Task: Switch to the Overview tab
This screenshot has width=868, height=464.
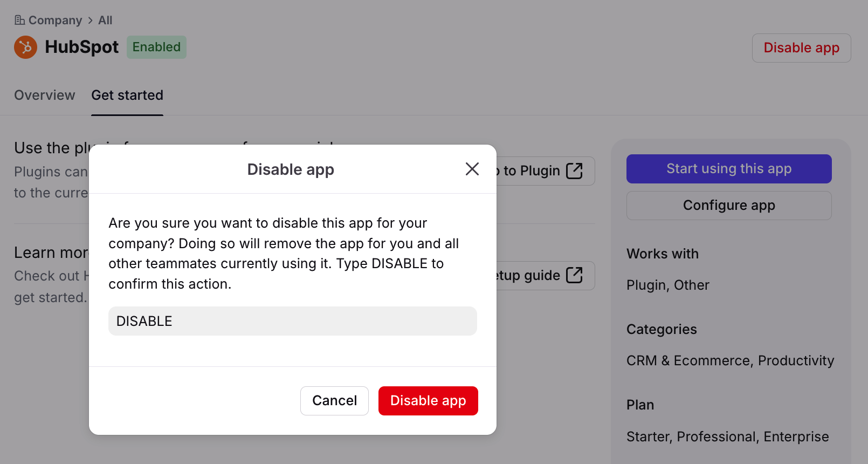Action: click(x=45, y=95)
